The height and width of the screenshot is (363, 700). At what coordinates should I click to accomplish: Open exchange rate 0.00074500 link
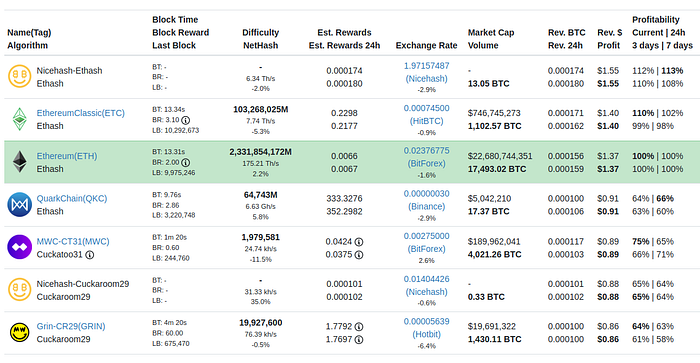click(426, 108)
